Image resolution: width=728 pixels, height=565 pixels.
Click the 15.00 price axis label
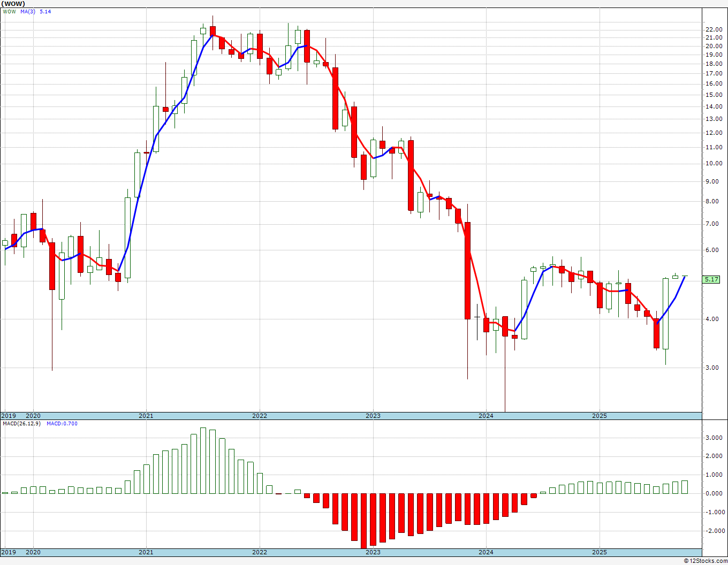713,95
